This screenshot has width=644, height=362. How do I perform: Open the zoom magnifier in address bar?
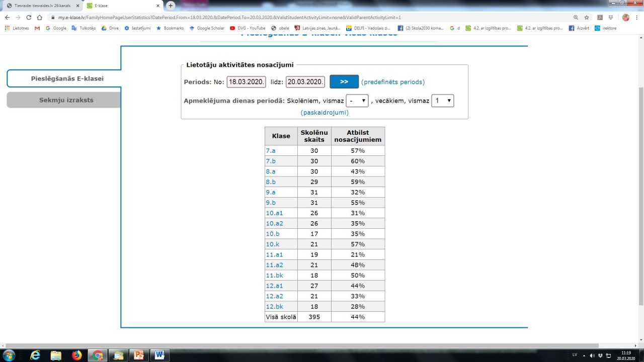pos(576,17)
